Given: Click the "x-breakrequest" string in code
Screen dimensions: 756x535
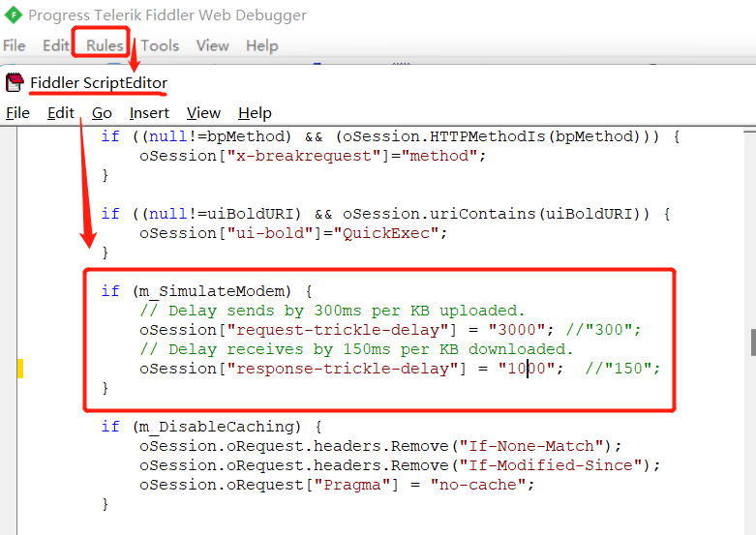Looking at the screenshot, I should [304, 156].
